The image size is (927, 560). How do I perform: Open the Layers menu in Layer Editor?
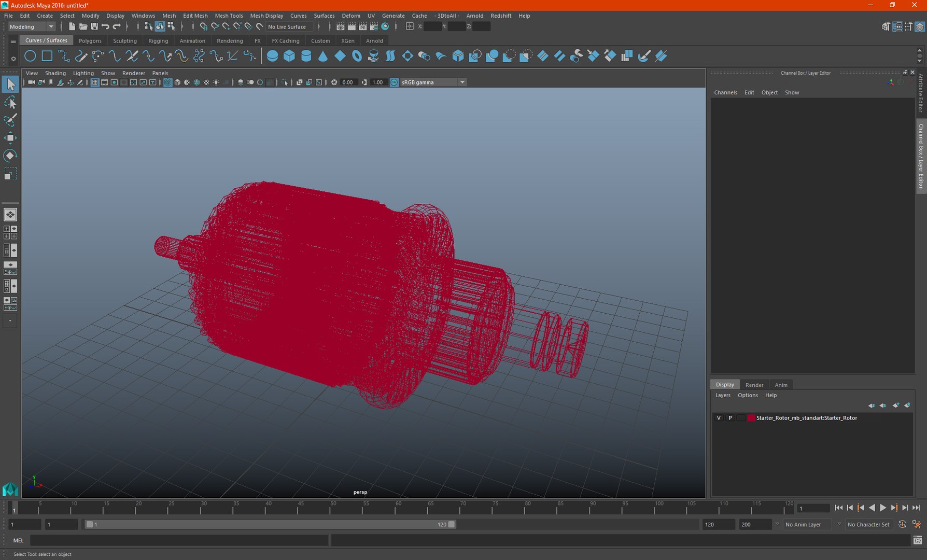(x=723, y=395)
